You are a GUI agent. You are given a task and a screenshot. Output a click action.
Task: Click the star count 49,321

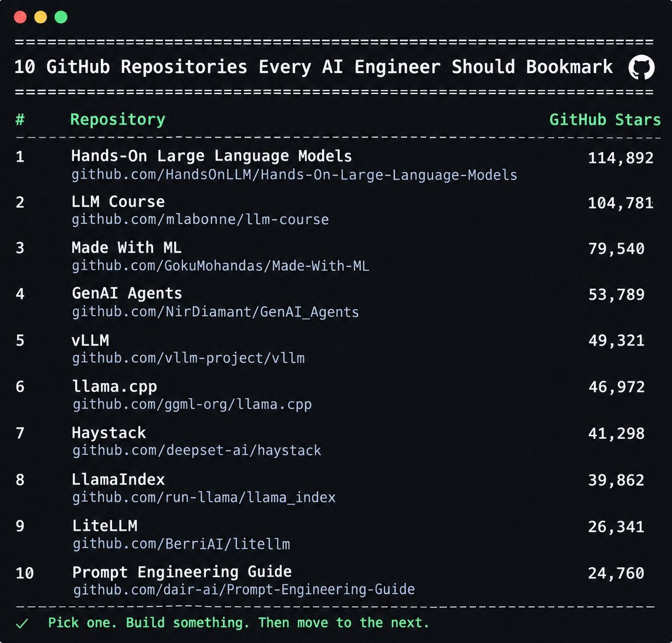(616, 341)
